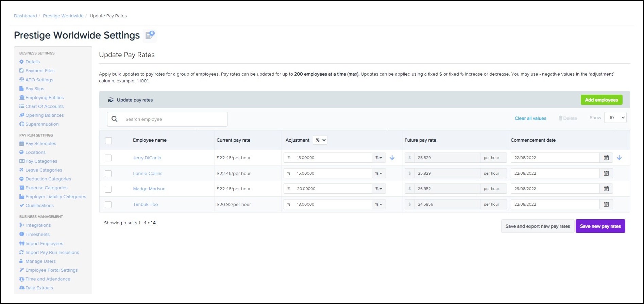Open the Adjustment type dropdown in header
The height and width of the screenshot is (304, 644).
pyautogui.click(x=320, y=140)
